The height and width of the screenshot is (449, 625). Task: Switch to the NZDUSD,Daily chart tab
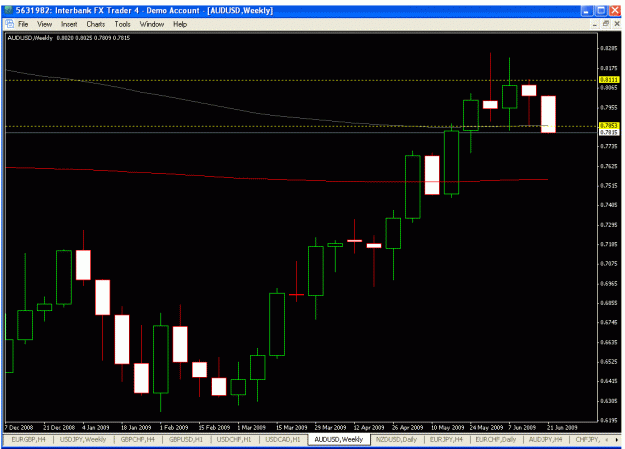tap(396, 439)
